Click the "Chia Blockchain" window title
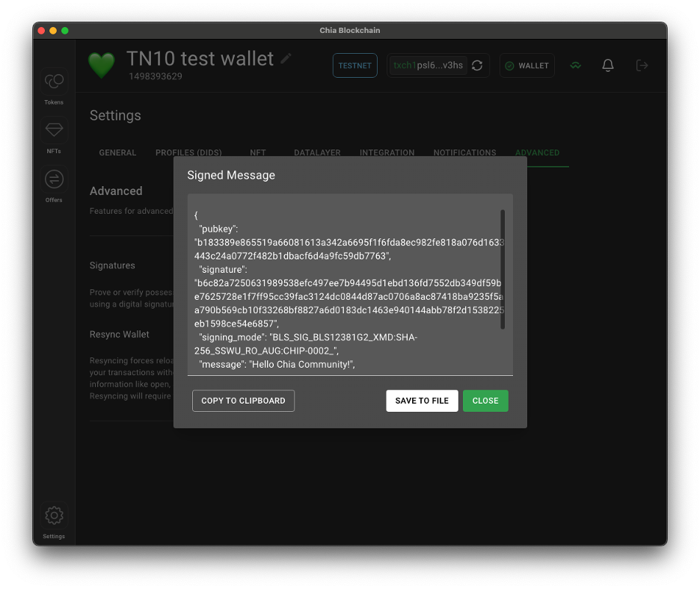This screenshot has height=589, width=700. coord(350,31)
